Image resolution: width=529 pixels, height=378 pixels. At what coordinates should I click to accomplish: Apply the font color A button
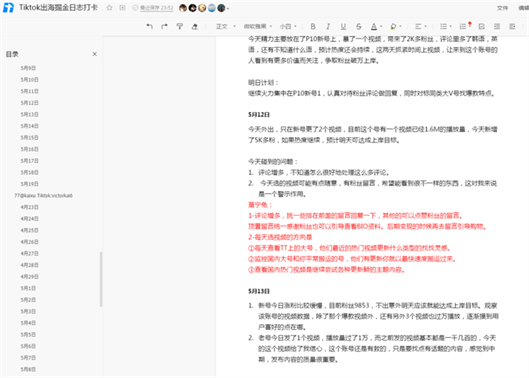point(374,26)
